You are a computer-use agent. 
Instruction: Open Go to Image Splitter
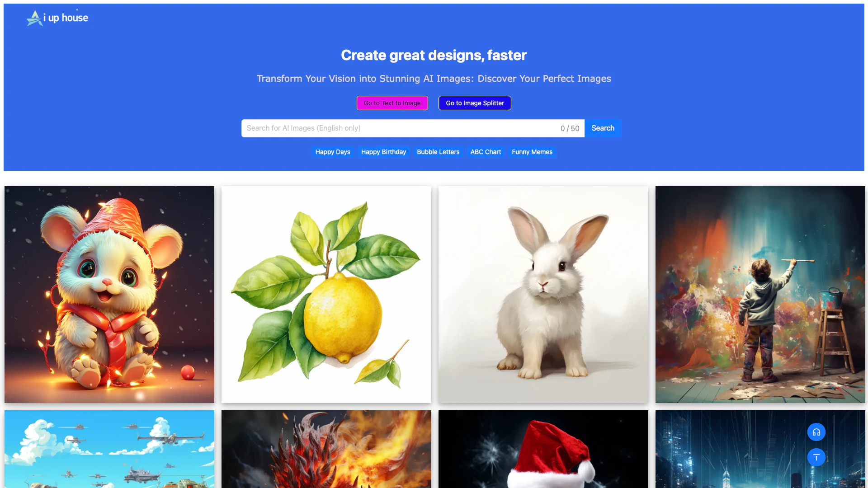(x=475, y=103)
